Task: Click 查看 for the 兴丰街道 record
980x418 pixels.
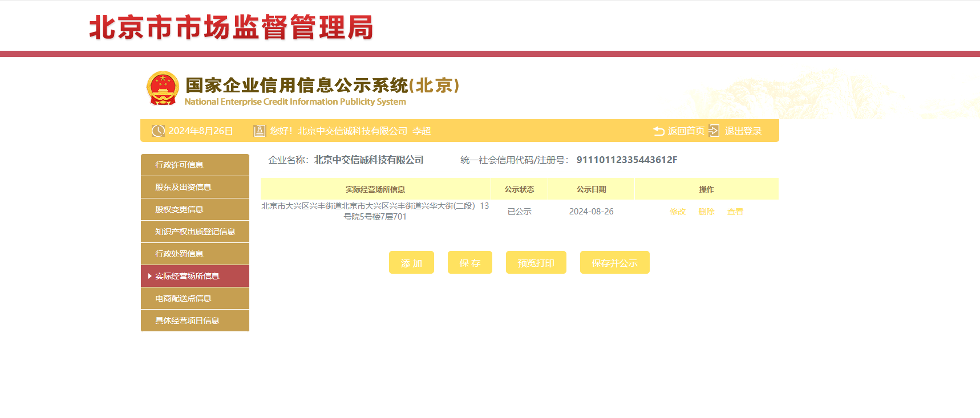Action: tap(735, 212)
